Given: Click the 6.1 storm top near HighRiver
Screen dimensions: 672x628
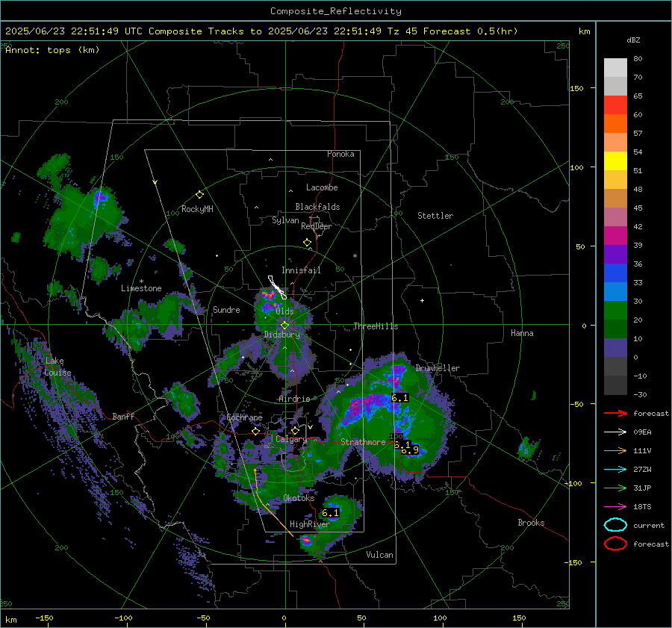Looking at the screenshot, I should (331, 513).
